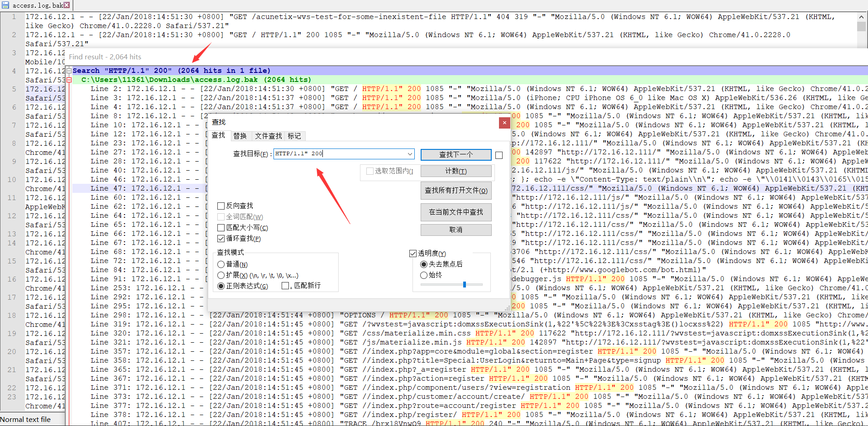This screenshot has width=868, height=426.
Task: Click the transparency slider handle
Action: pos(465,284)
